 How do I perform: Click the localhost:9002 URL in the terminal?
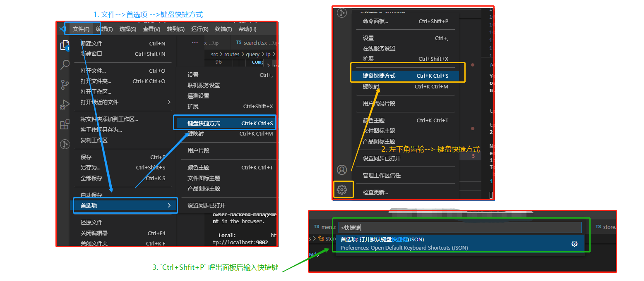(x=240, y=242)
